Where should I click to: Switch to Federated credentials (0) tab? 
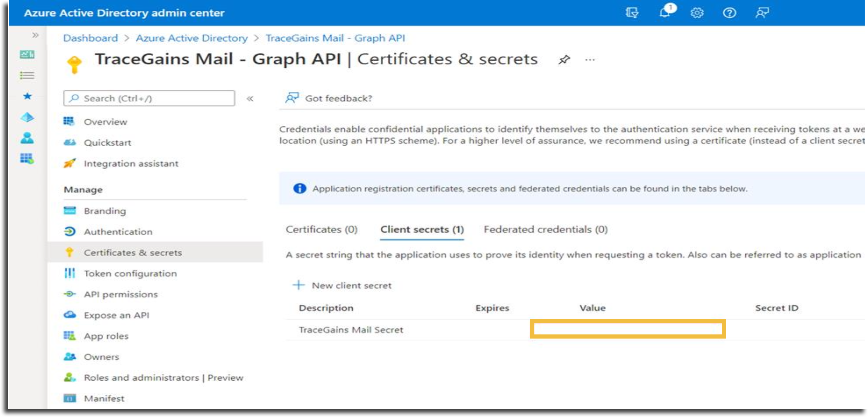(x=545, y=230)
